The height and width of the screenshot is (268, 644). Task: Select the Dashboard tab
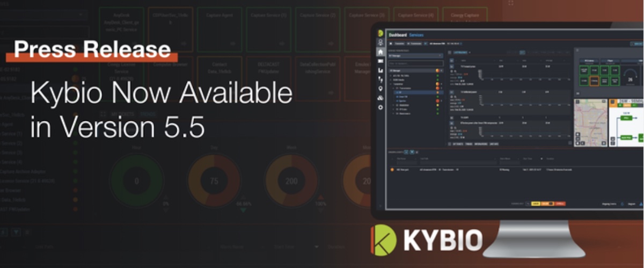point(398,34)
